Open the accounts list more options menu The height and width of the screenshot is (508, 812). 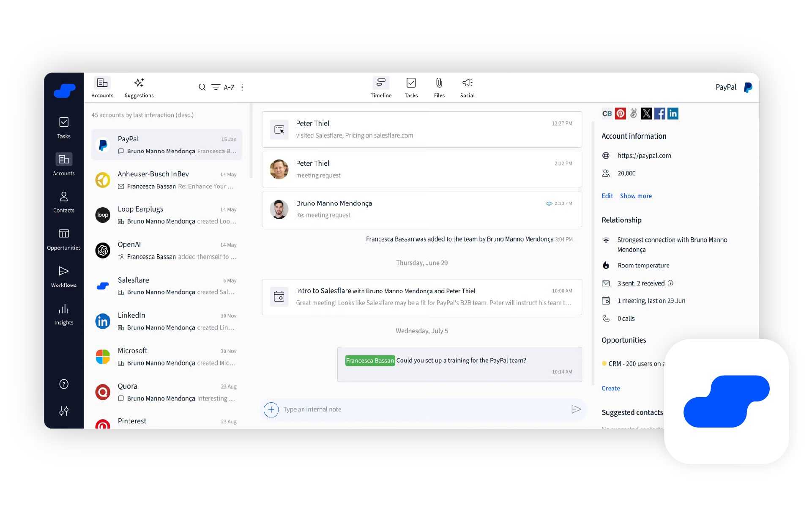[x=242, y=87]
